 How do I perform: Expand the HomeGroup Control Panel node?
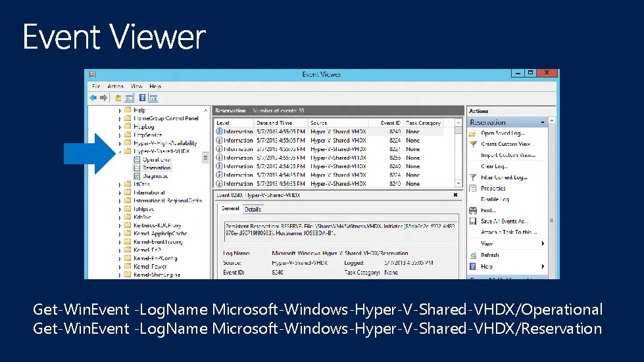(120, 119)
